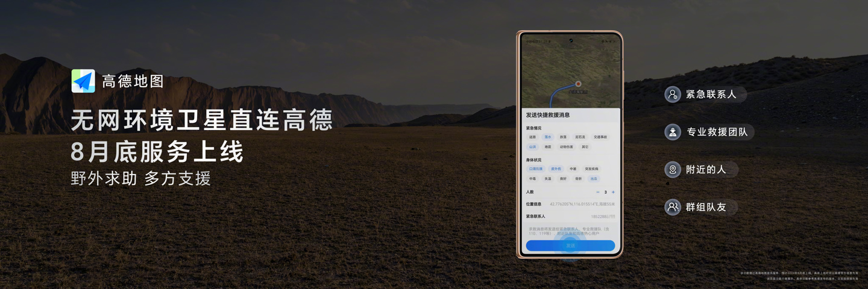Viewport: 868px width, 289px height.
Task: Click the 紧急联系人 phone number field
Action: [x=602, y=216]
